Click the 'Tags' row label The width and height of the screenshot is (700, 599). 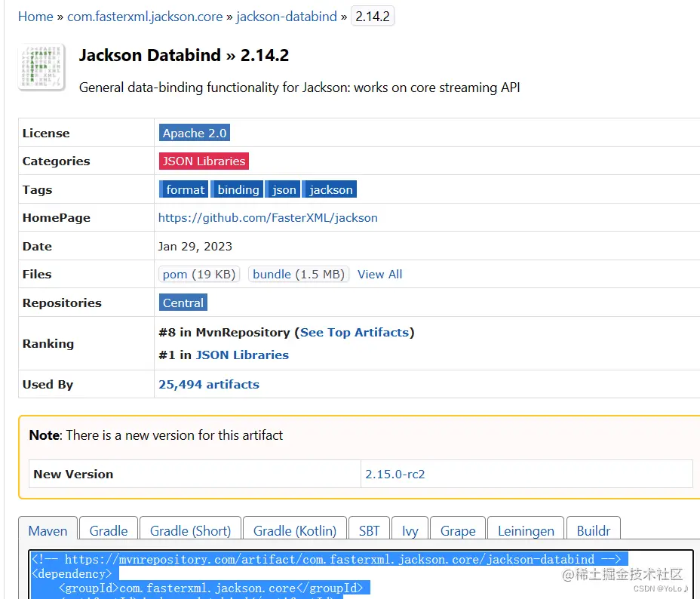pos(38,189)
